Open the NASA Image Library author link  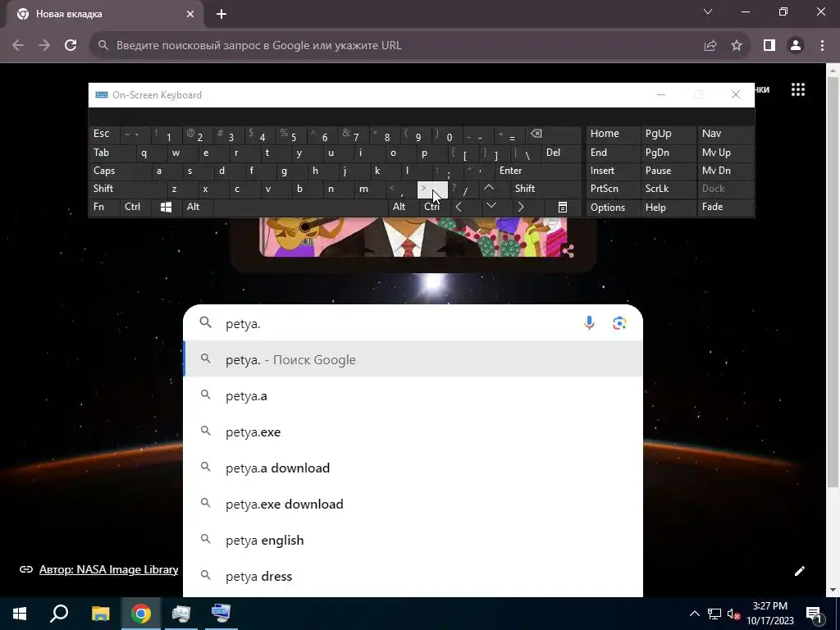pos(108,569)
